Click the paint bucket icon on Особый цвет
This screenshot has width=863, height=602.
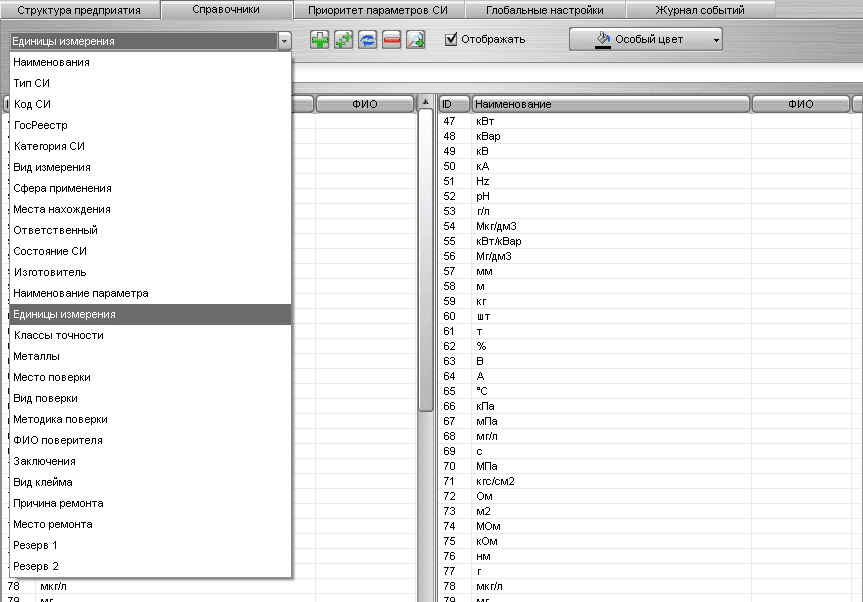pyautogui.click(x=602, y=40)
